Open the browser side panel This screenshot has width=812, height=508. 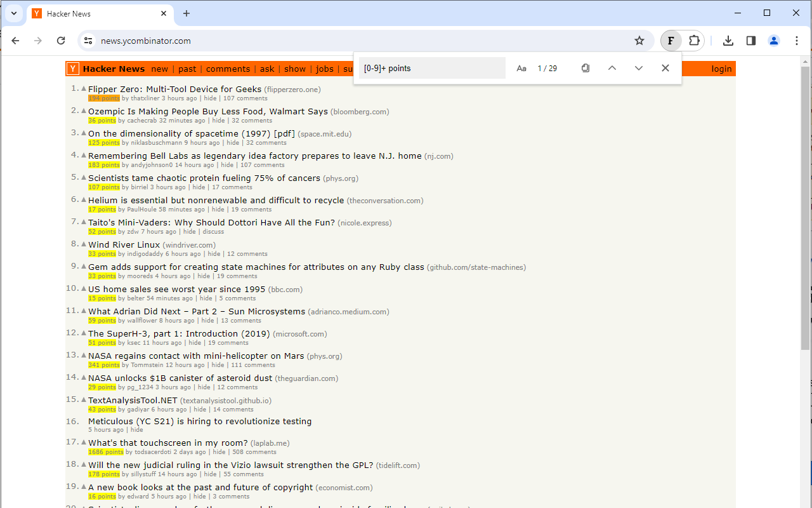[750, 40]
